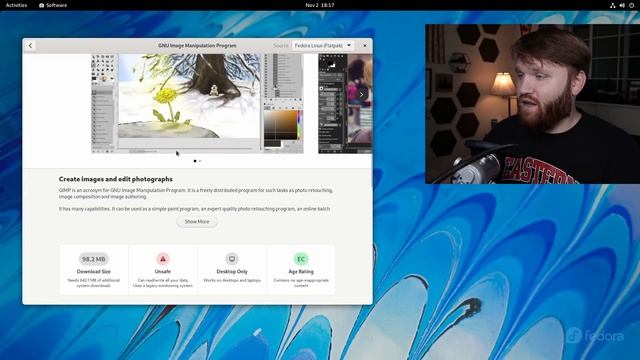
Task: Click the heading 'Create images and edit photographs'
Action: [116, 179]
